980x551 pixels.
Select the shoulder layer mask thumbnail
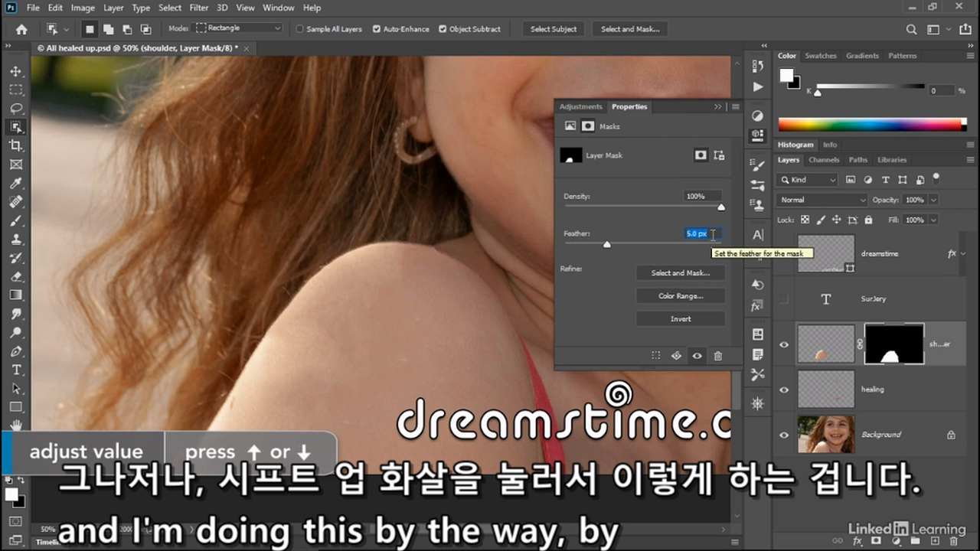click(893, 344)
